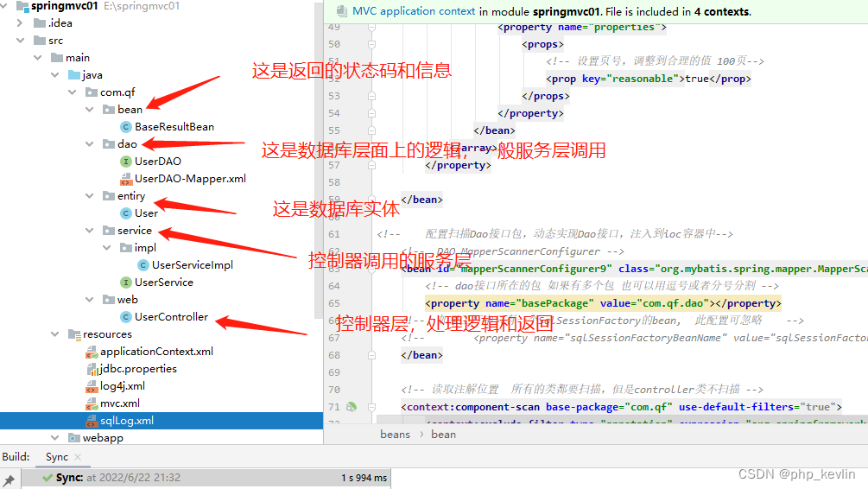The image size is (868, 489).
Task: Collapse the webapp folder arrow
Action: click(x=54, y=437)
